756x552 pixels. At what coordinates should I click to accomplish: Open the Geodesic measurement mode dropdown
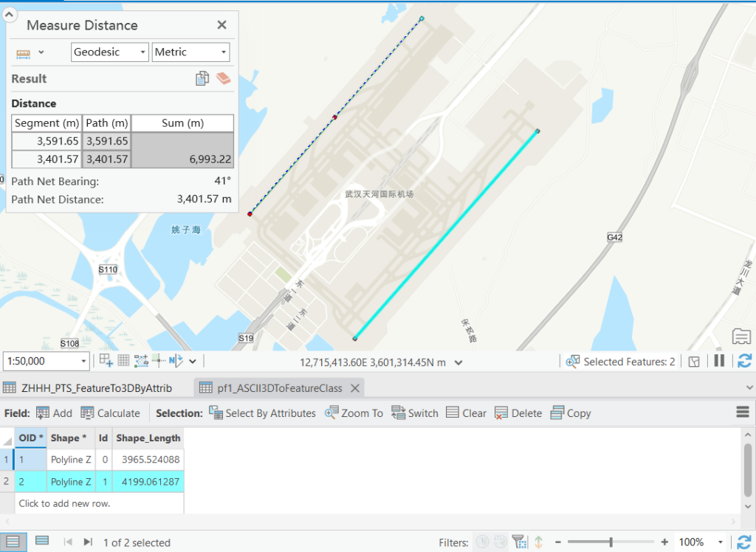coord(109,52)
